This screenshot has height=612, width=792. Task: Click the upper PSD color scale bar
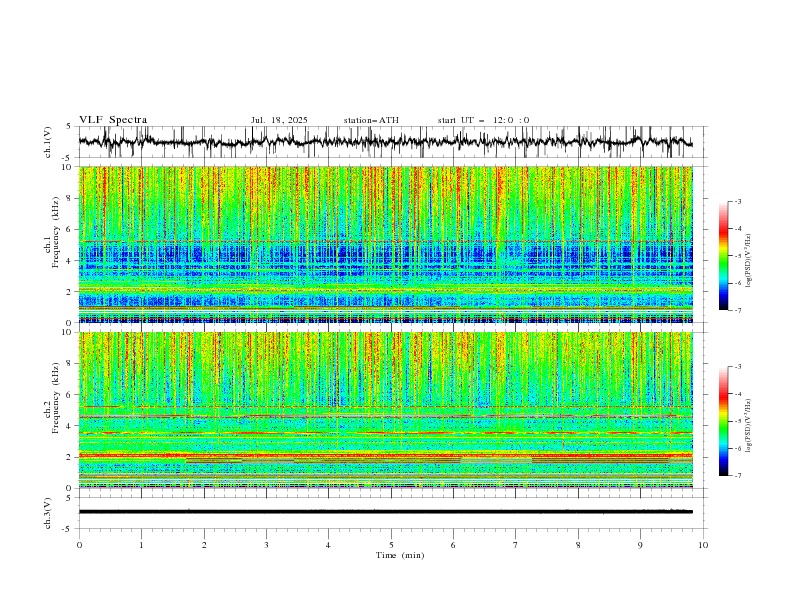[x=723, y=256]
